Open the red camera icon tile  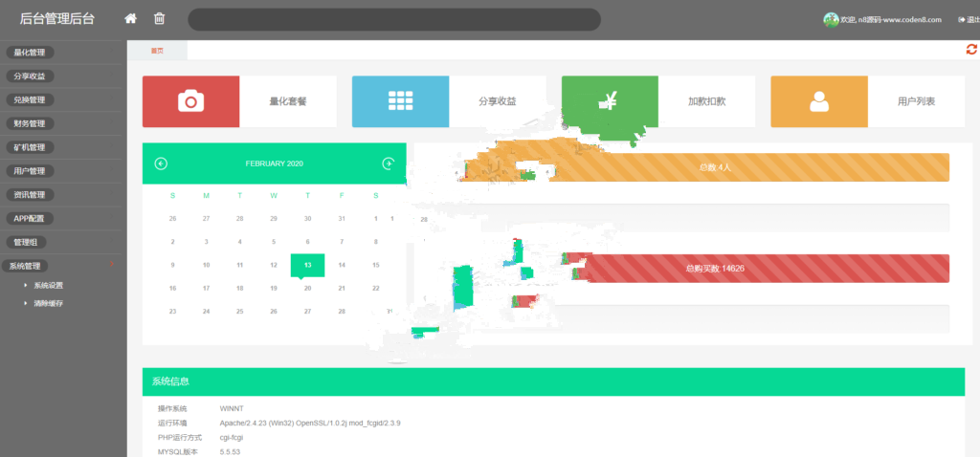(x=190, y=101)
